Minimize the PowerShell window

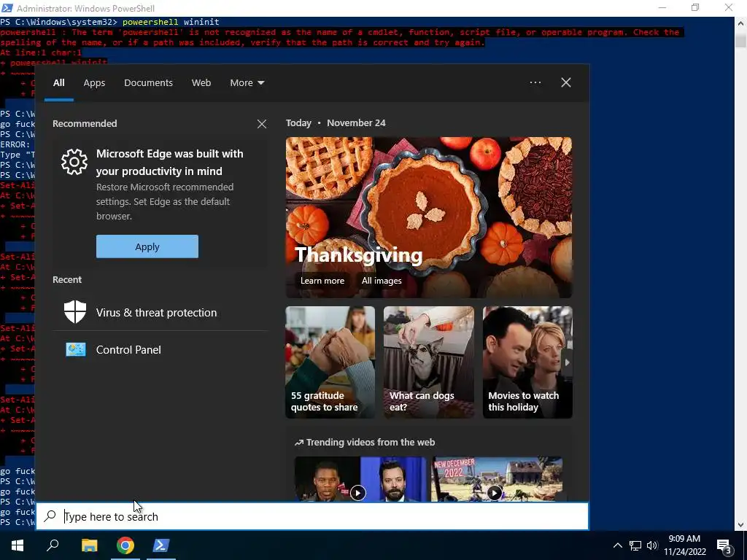click(662, 8)
